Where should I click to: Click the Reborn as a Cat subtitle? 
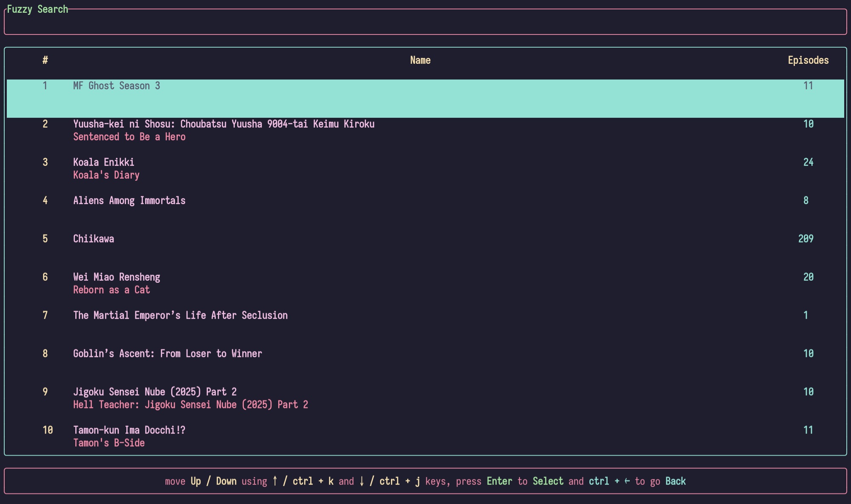point(111,290)
